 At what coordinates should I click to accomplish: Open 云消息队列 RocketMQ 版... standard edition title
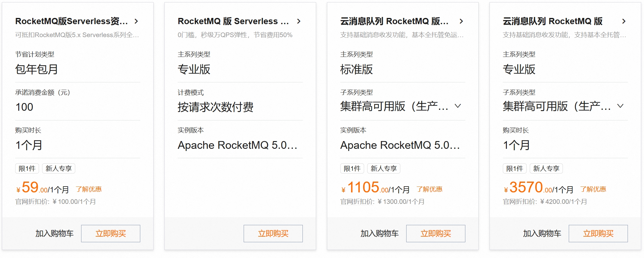coord(394,21)
